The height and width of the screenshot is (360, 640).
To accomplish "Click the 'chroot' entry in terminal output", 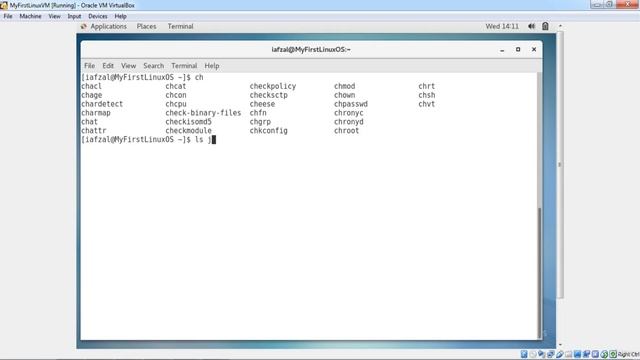I will point(347,131).
